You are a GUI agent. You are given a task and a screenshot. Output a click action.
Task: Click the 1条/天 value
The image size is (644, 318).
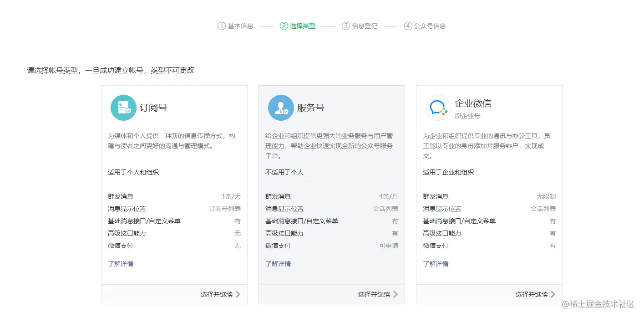(x=231, y=196)
